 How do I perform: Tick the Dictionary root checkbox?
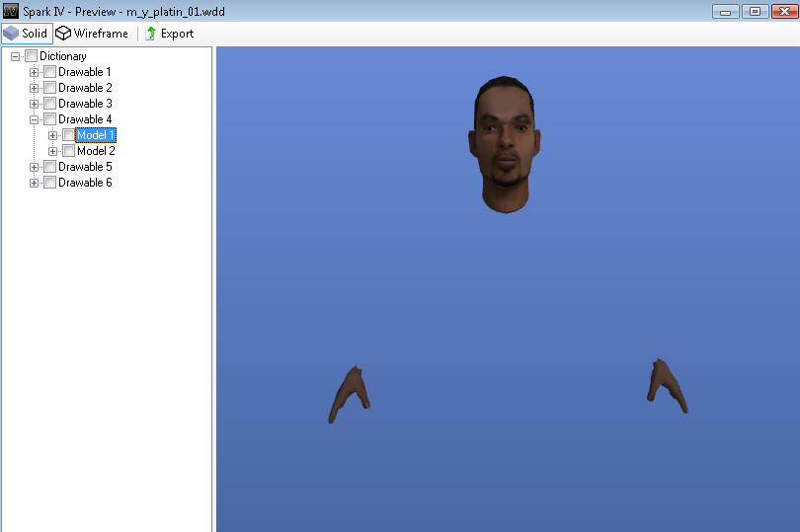click(31, 56)
